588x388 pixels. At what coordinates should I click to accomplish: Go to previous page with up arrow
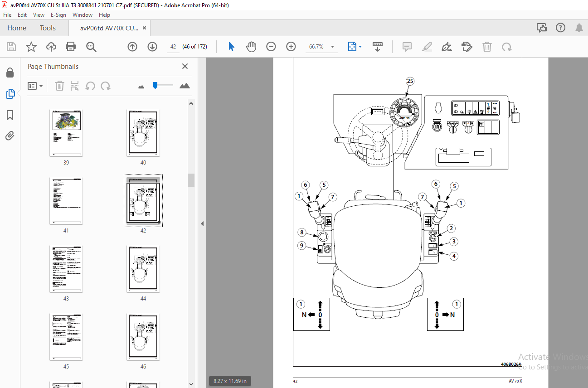coord(132,47)
